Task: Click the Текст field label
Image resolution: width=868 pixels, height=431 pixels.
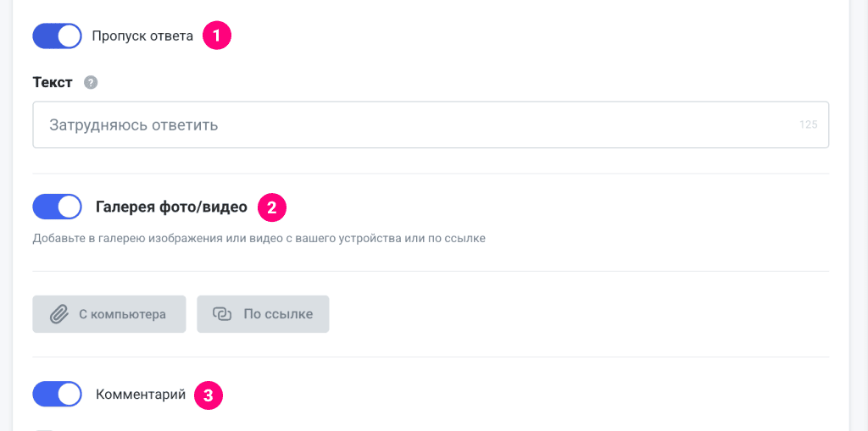Action: (53, 83)
